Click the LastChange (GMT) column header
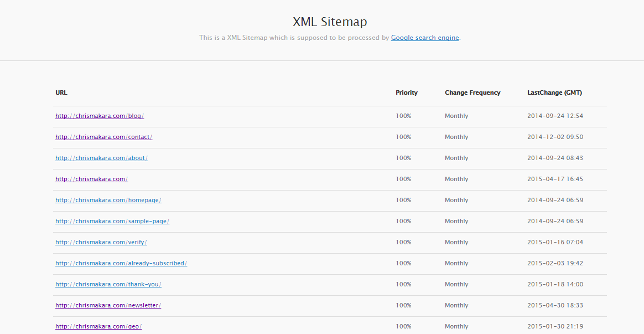The width and height of the screenshot is (644, 334). click(x=554, y=93)
